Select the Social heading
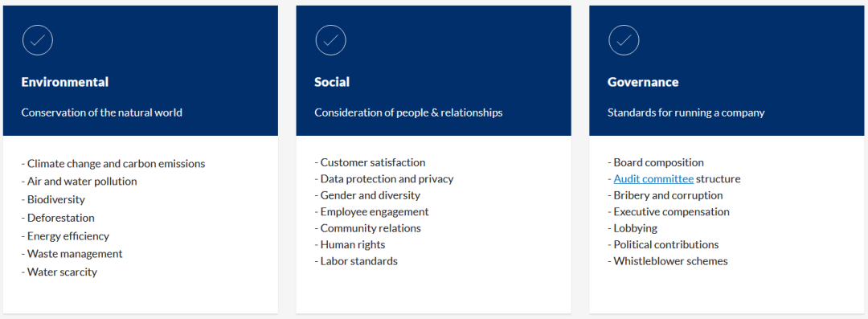The height and width of the screenshot is (319, 868). point(332,82)
